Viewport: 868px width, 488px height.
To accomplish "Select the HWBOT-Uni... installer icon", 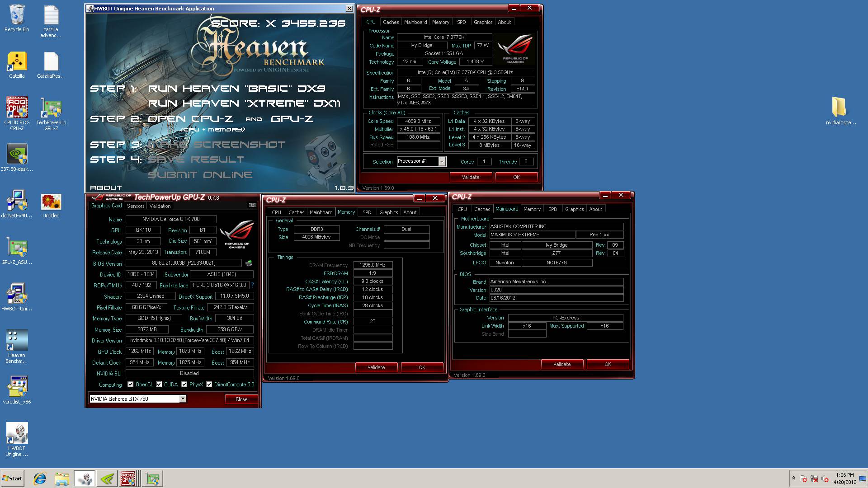I will pos(17,297).
